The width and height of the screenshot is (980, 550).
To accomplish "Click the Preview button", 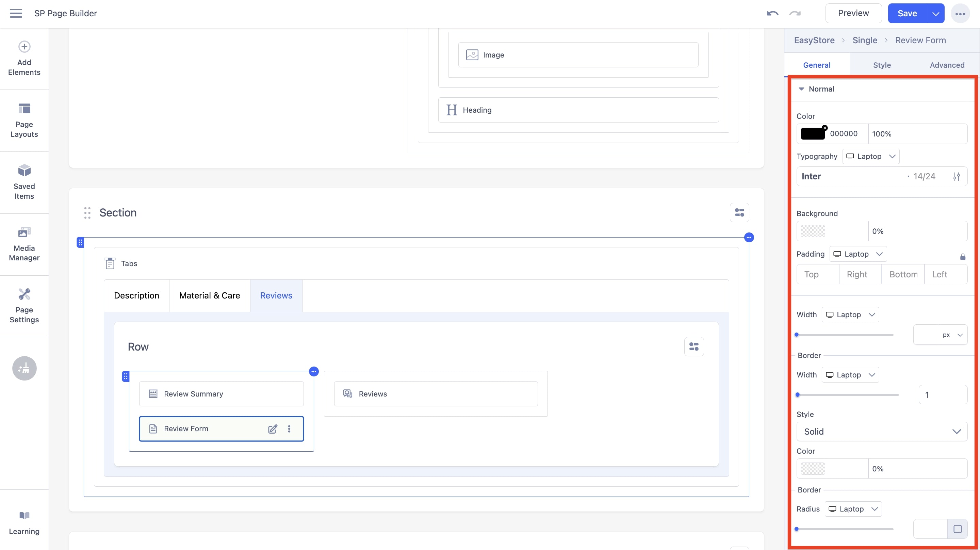I will 853,13.
